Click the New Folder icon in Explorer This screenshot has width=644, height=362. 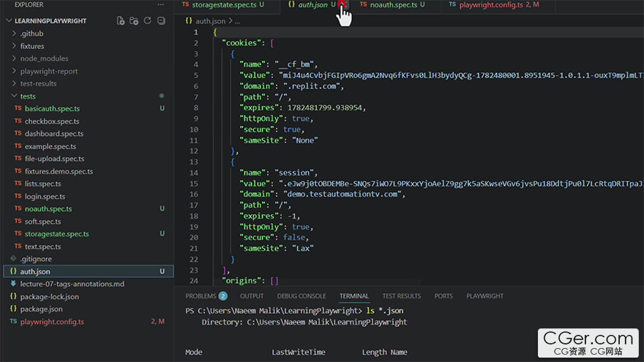point(134,20)
